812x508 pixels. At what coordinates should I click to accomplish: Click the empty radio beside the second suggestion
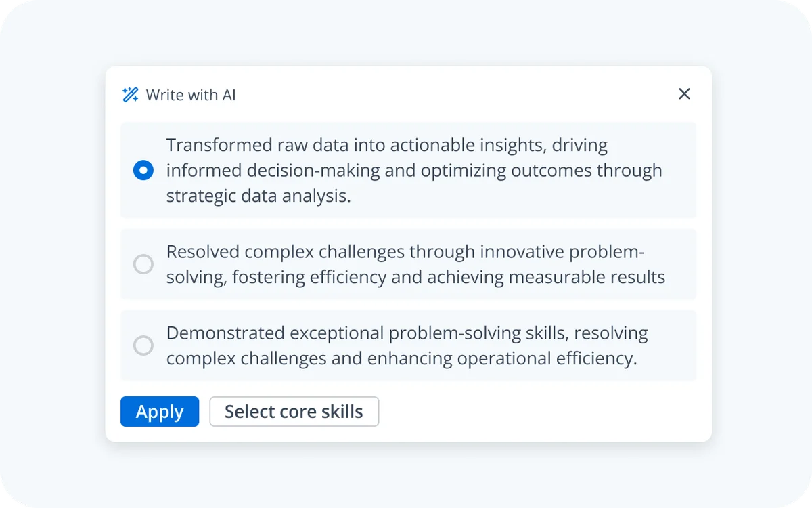point(143,264)
